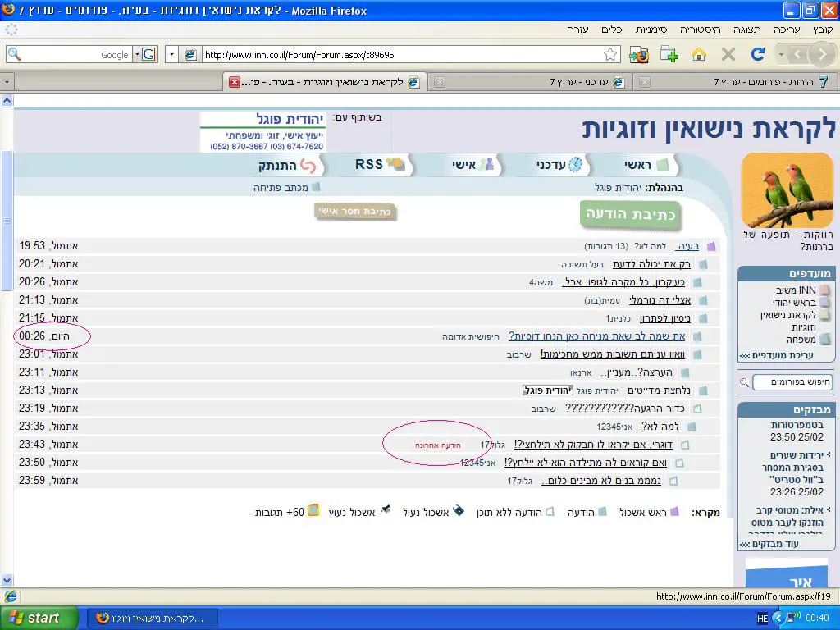
Task: Open the סימניות (Bookmarks) menu
Action: 651,30
